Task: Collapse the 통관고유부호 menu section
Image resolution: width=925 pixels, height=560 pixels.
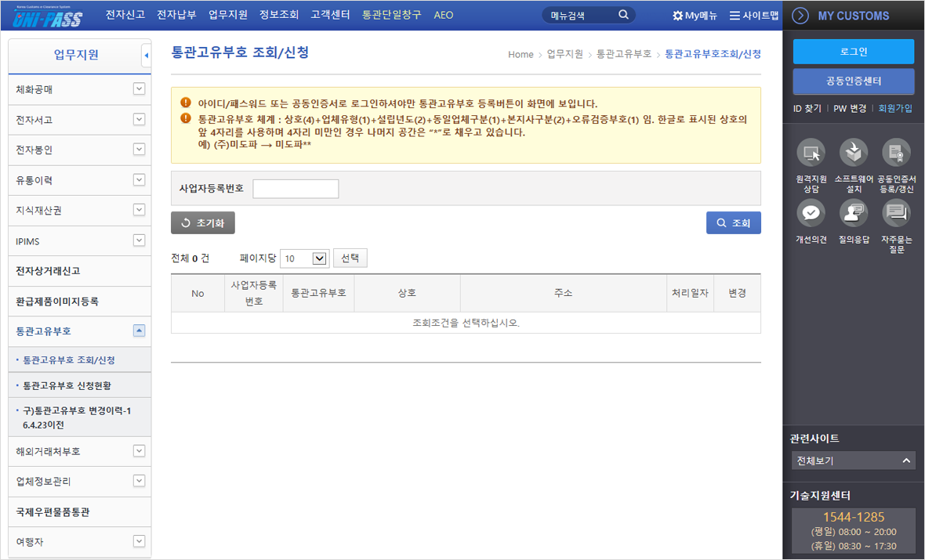Action: (x=139, y=331)
